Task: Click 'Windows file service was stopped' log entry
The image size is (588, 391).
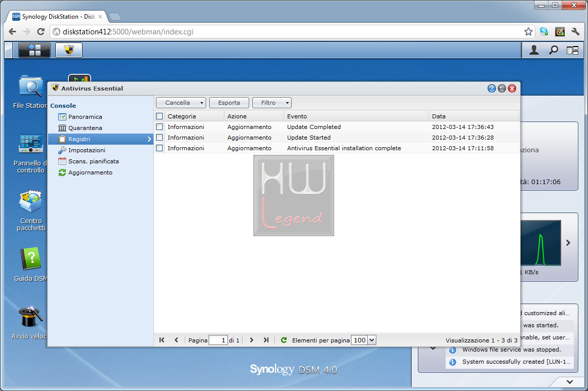Action: pyautogui.click(x=512, y=350)
